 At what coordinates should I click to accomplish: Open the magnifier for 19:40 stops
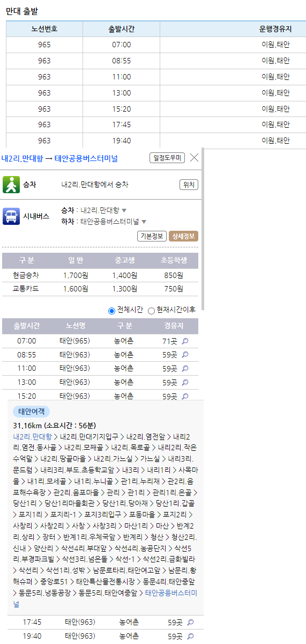tap(190, 636)
